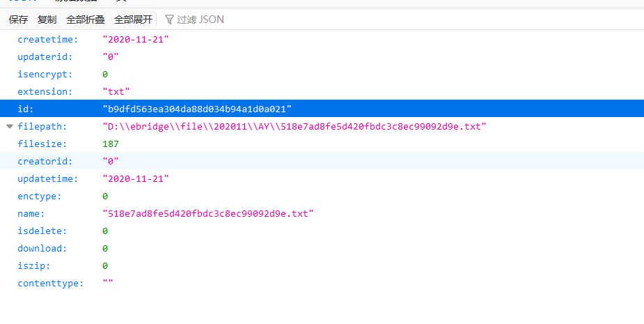Click the filepath value string
The image size is (644, 324).
pyautogui.click(x=294, y=127)
